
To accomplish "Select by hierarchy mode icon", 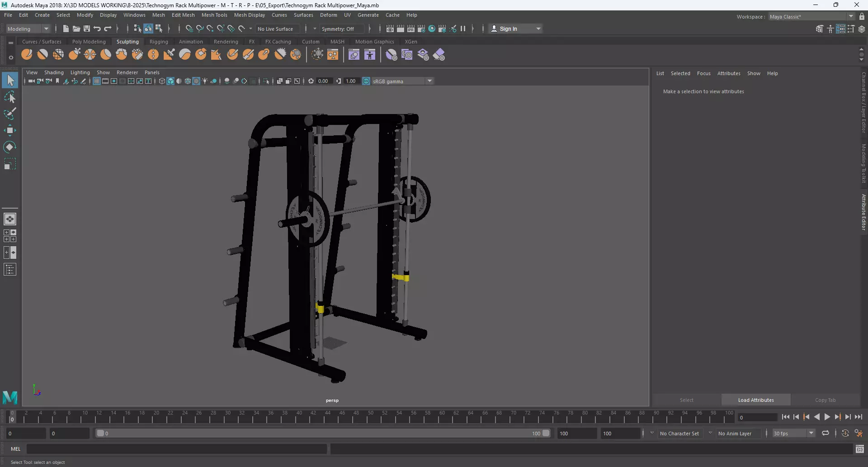I will [137, 29].
